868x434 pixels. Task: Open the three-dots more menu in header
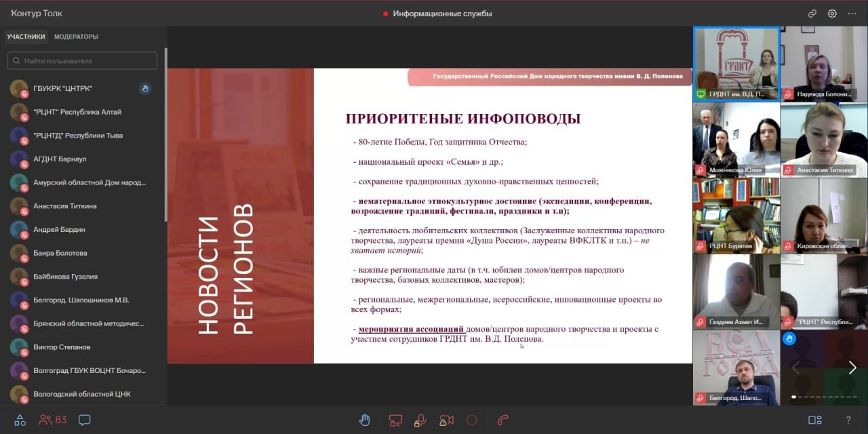[852, 14]
